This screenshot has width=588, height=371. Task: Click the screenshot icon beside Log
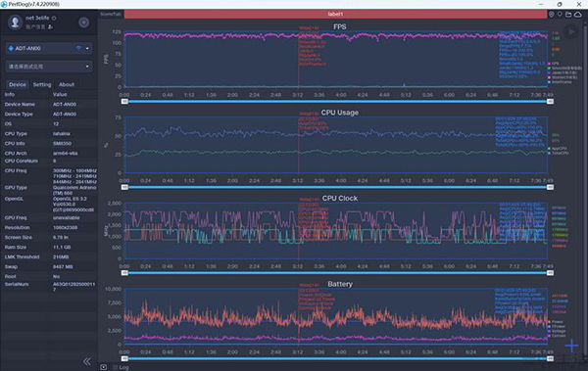104,367
